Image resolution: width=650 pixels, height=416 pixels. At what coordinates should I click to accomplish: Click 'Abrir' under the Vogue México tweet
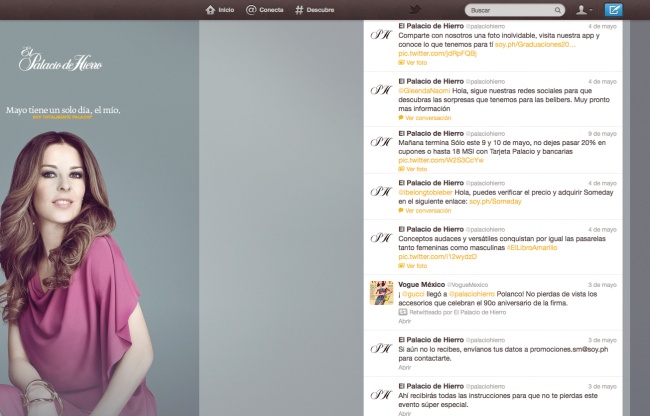point(405,322)
